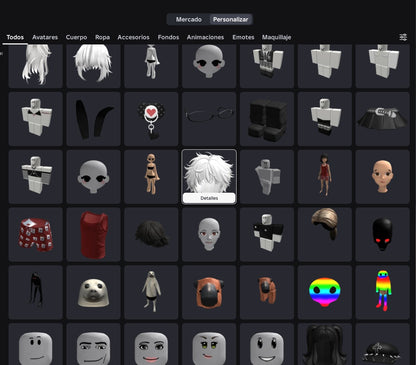The image size is (416, 365).
Task: Open the Animaciones tab
Action: point(205,37)
